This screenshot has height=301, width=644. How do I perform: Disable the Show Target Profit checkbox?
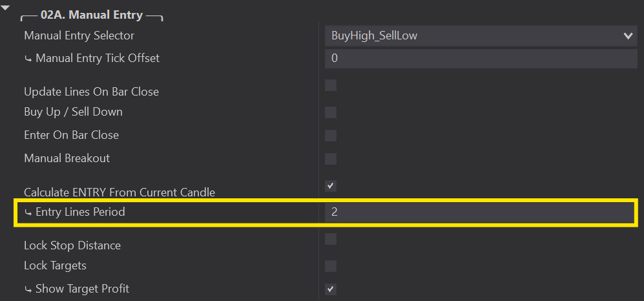[x=331, y=289]
